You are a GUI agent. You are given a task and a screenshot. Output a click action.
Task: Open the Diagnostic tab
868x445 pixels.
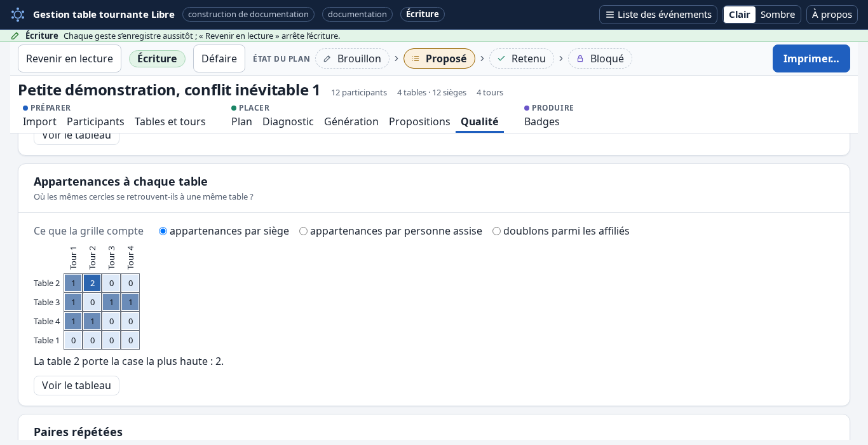[288, 121]
